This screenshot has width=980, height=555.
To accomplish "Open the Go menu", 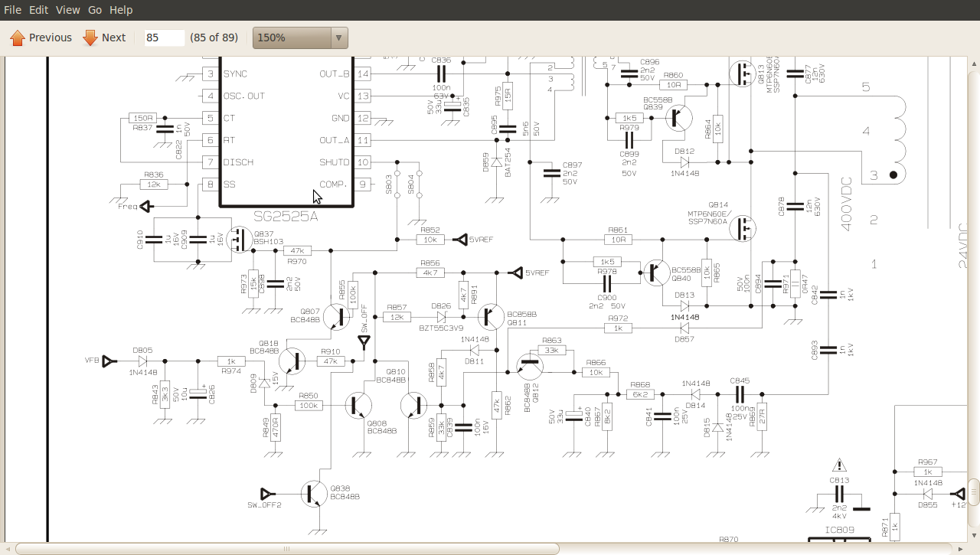I will click(x=95, y=10).
